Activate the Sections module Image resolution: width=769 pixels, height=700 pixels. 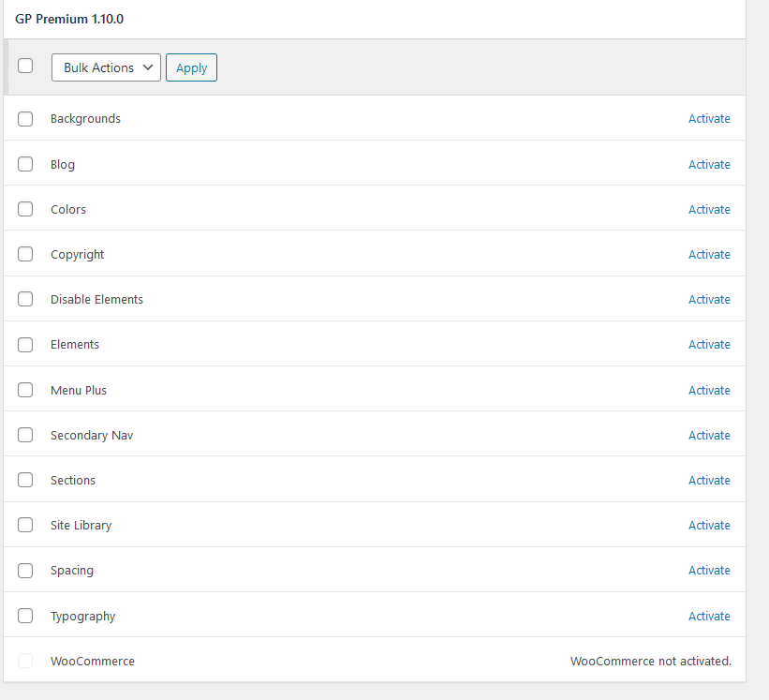click(x=709, y=480)
